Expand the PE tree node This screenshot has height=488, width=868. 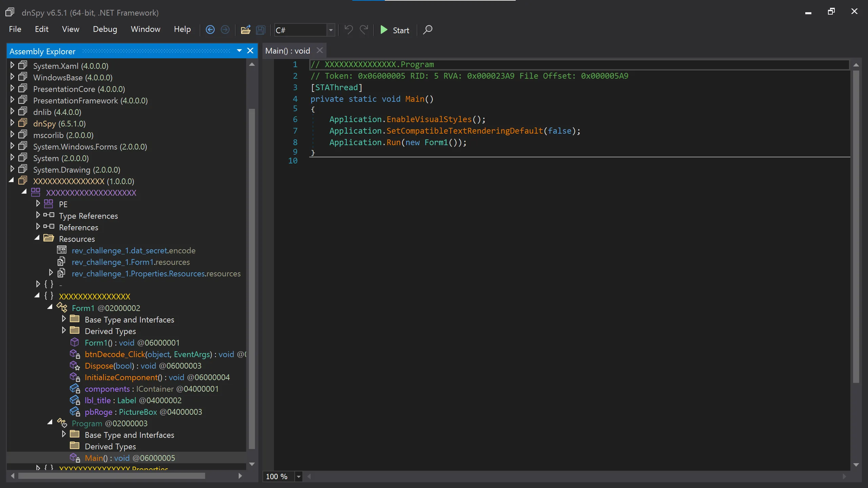point(38,204)
